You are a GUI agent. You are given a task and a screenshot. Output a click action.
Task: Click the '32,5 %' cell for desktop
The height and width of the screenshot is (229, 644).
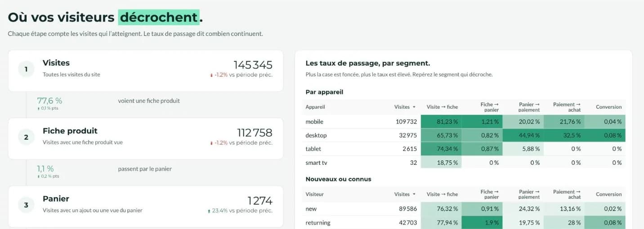564,135
